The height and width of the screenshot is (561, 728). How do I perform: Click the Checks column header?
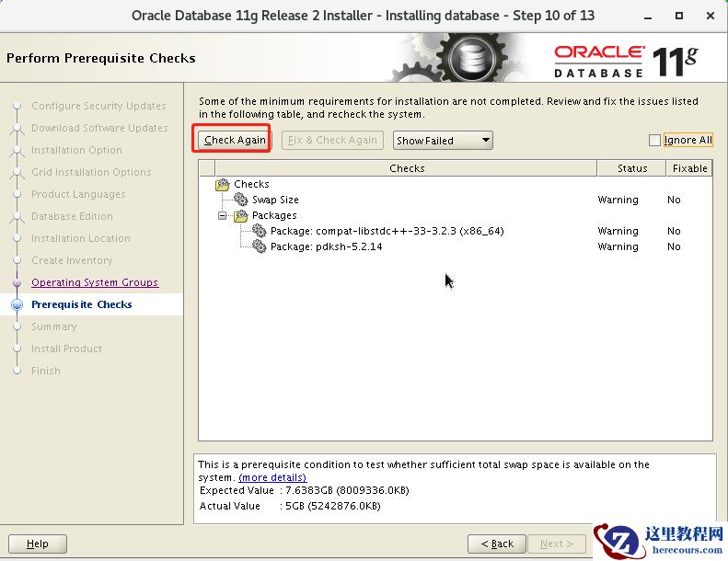click(406, 168)
